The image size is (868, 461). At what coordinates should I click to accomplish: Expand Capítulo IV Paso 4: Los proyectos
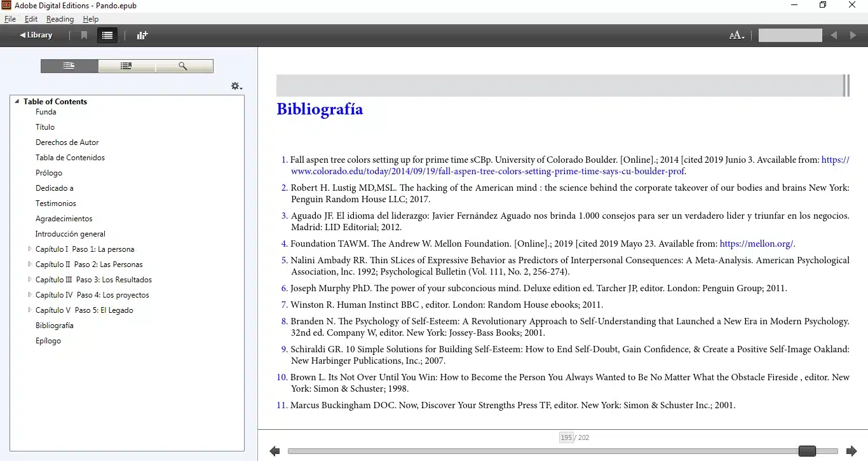coord(30,294)
